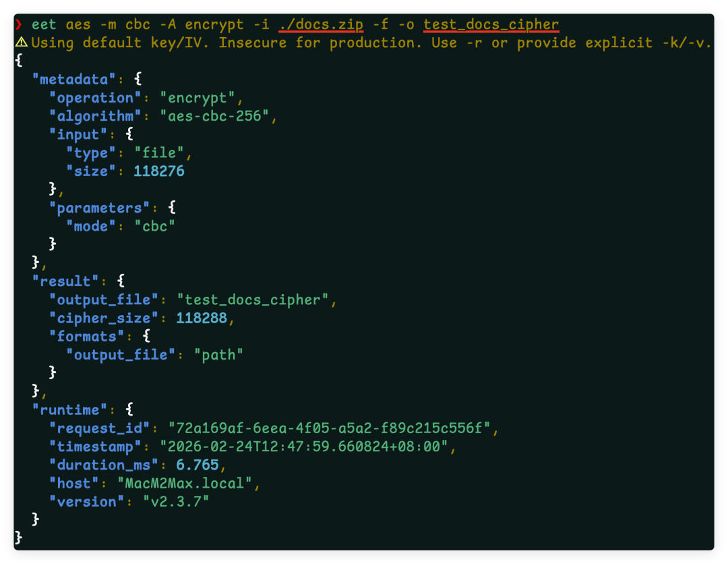
Task: Click the underlined test_docs_cipher output name
Action: click(x=491, y=24)
